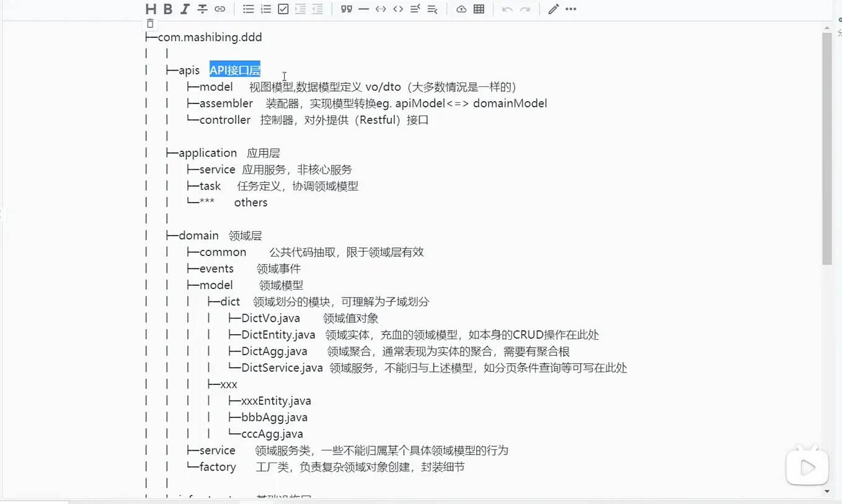Viewport: 842px width, 504px height.
Task: Increase indent of the selection
Action: 300,9
